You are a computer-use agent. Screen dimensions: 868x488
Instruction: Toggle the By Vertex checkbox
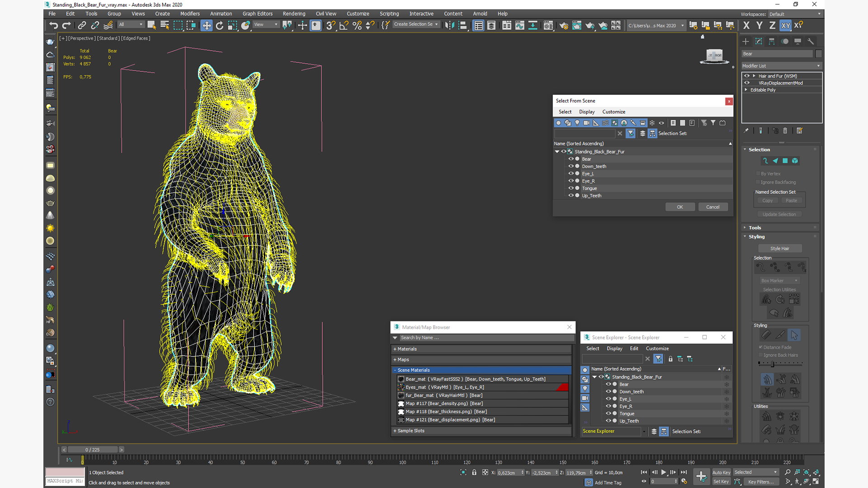point(758,174)
